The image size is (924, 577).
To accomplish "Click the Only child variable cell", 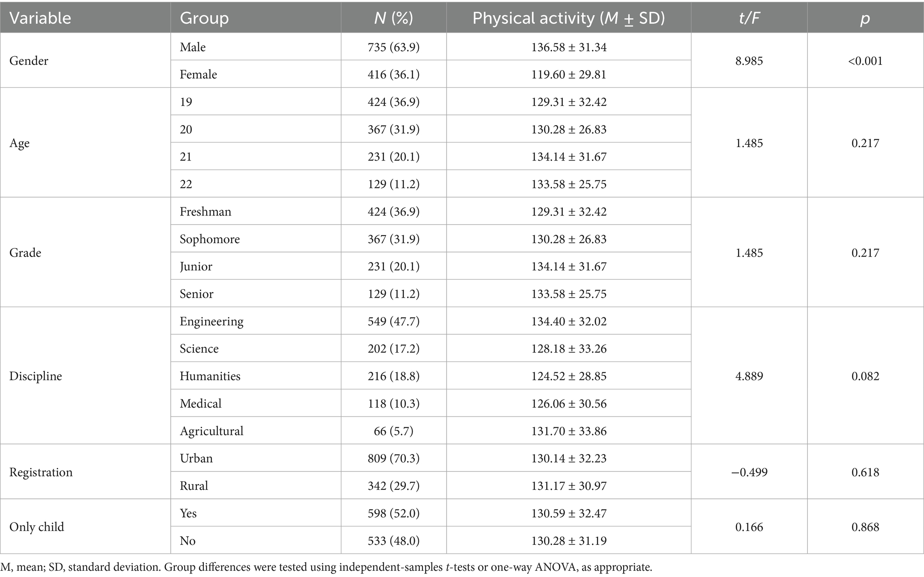I will click(x=37, y=527).
